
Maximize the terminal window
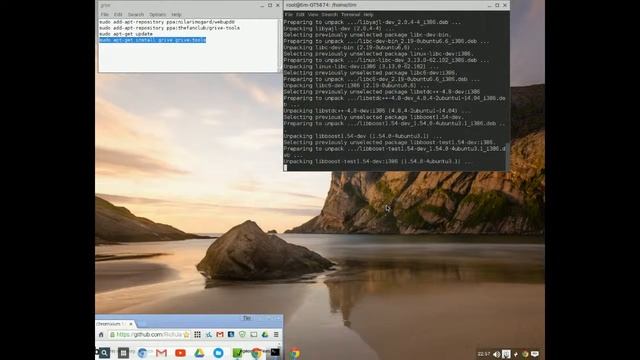[497, 5]
